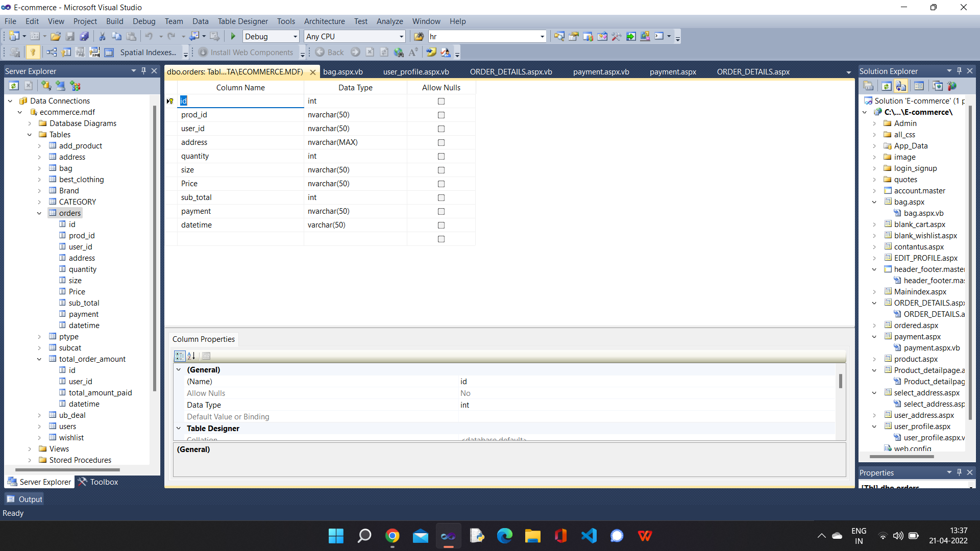This screenshot has width=980, height=551.
Task: Click the Column Properties vertical scrollbar thumb
Action: [840, 381]
